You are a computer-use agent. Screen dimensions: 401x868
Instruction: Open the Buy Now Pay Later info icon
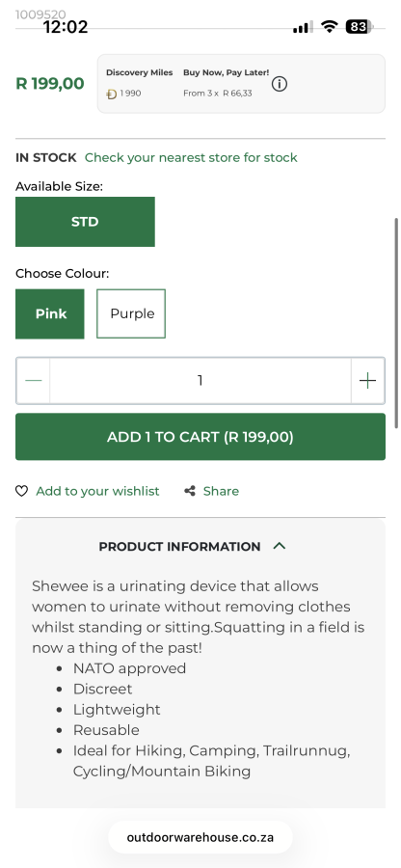(280, 84)
